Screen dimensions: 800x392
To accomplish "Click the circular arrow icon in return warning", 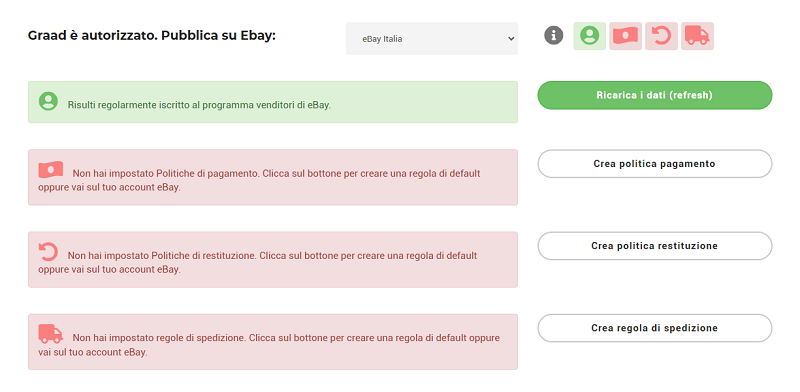I will point(48,252).
